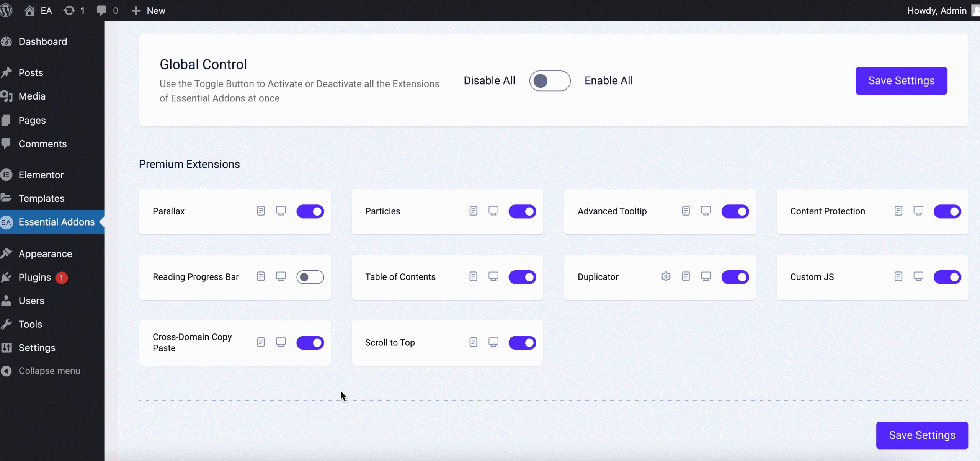Disable the Parallax extension toggle
Screen dimensions: 980x461
(310, 211)
